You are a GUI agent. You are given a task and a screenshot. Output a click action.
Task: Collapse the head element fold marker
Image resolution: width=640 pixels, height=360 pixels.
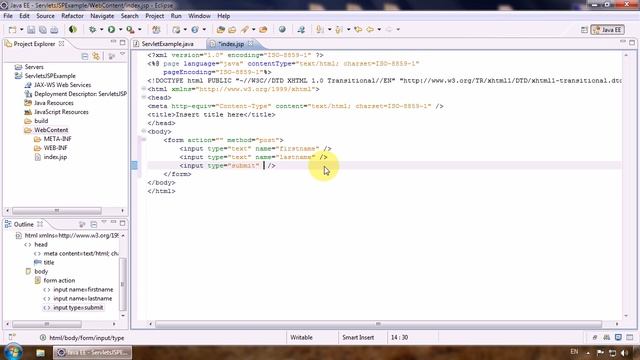pos(144,97)
